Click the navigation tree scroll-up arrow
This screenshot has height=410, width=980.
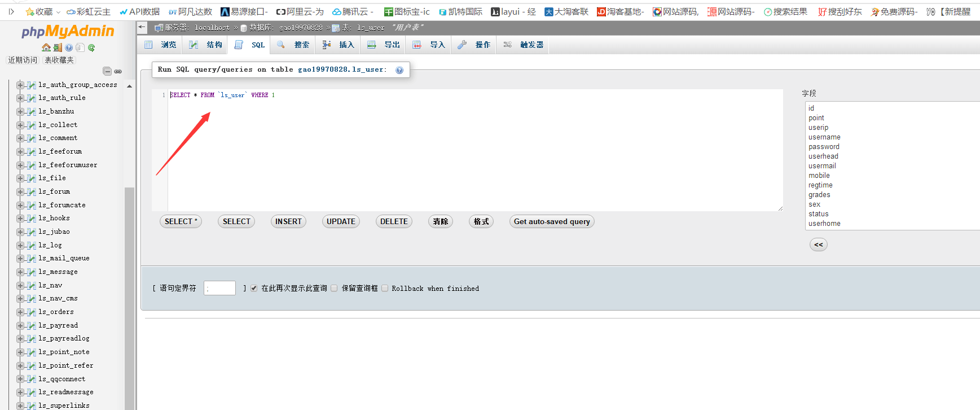click(x=129, y=86)
